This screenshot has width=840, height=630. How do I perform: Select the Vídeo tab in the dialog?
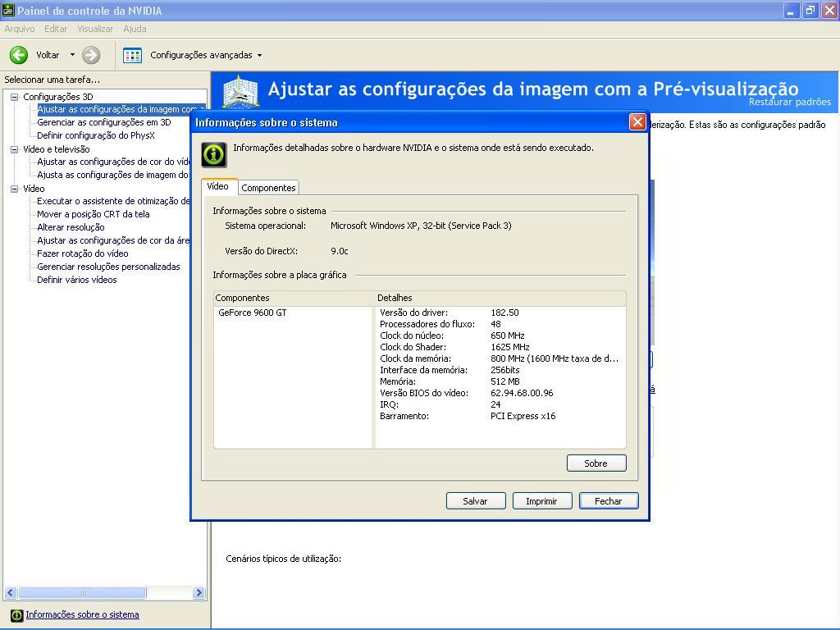(218, 186)
